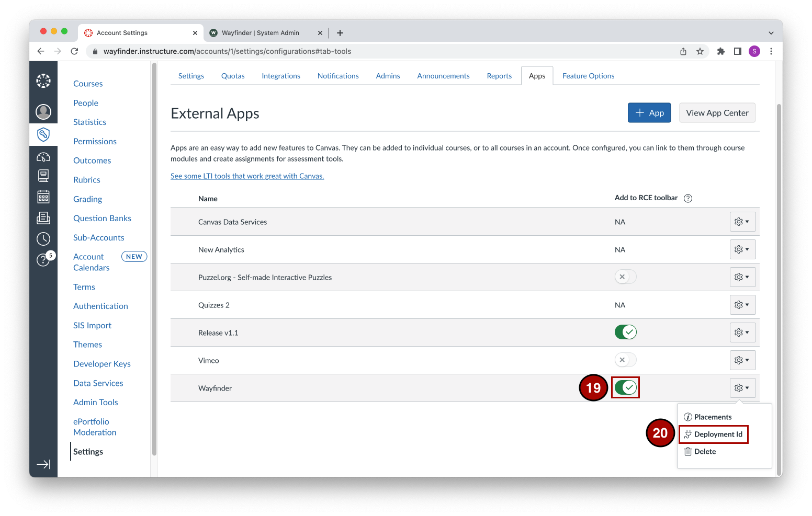Click the share page icon in address bar
The width and height of the screenshot is (812, 516).
click(683, 51)
